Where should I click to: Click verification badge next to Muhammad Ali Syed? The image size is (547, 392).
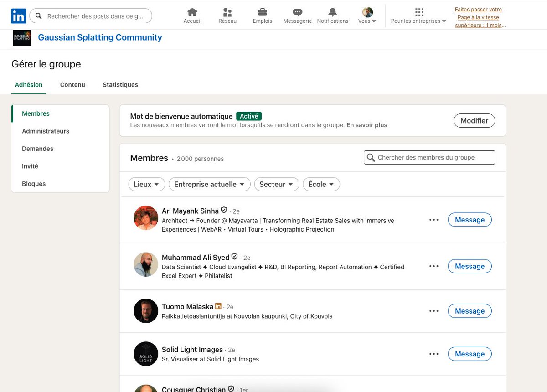click(x=235, y=257)
